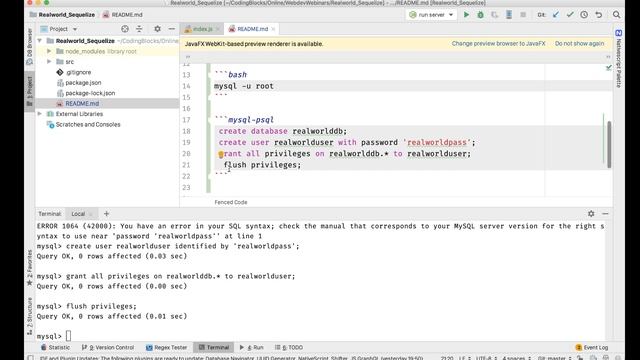Screen dimensions: 640x360
Task: Open the Favorites side panel
Action: click(x=29, y=267)
